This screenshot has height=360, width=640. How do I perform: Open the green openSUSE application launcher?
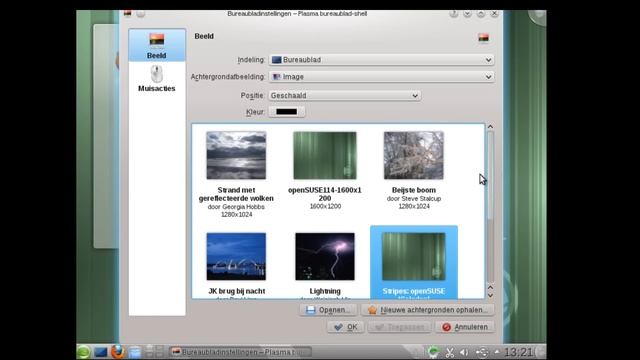83,352
